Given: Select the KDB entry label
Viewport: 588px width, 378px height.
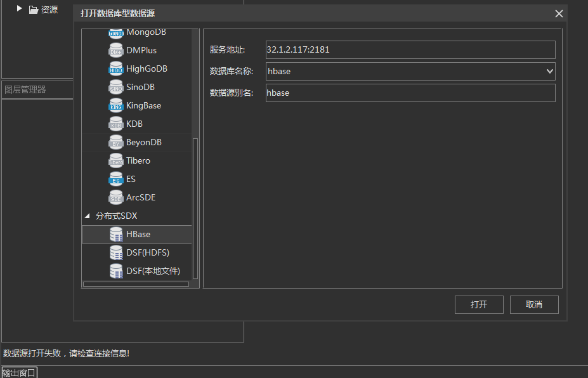Looking at the screenshot, I should coord(134,124).
